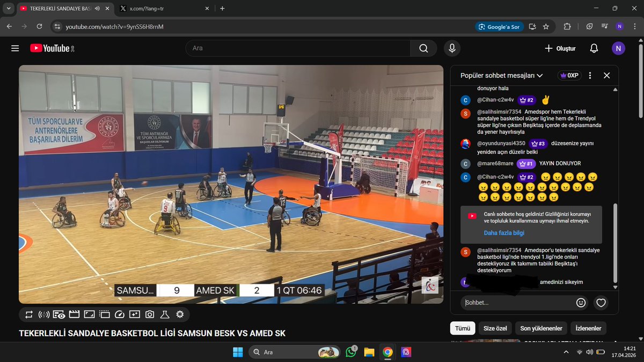Viewport: 644px width, 362px height.
Task: Open the Chrome extensions puzzle icon
Action: point(567,26)
